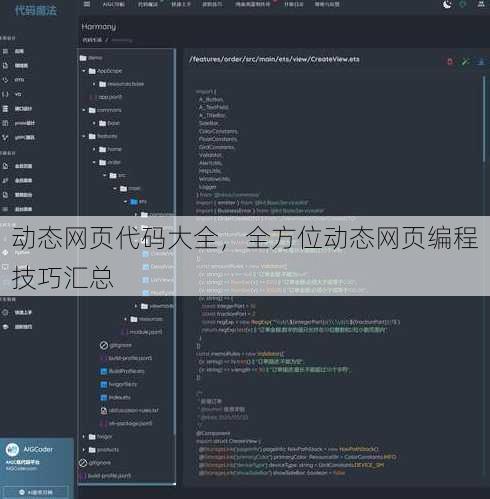This screenshot has width=490, height=499.
Task: Open the hamburger menu in top bar
Action: tap(87, 4)
